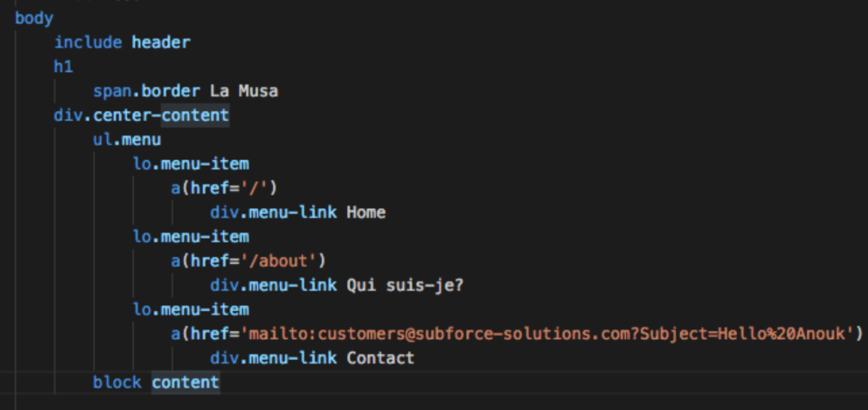Click 'div.menu-link Contact' text
Viewport: 868px width, 410px height.
pos(312,358)
